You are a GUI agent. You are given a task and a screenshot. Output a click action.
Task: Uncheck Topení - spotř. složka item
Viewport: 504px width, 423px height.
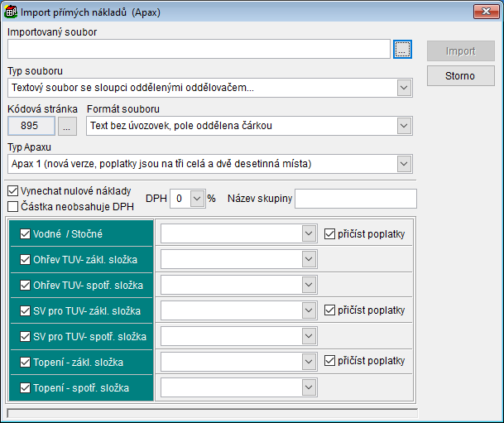point(25,387)
